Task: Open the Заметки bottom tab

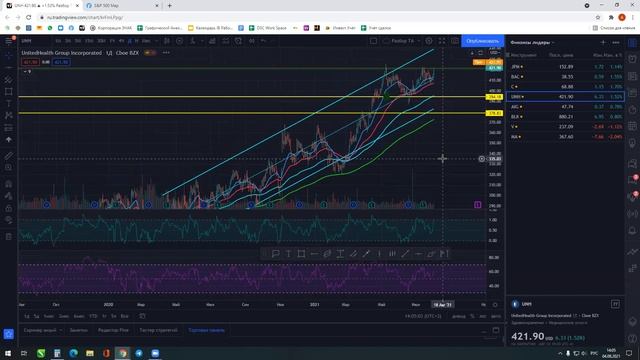Action: [x=78, y=330]
